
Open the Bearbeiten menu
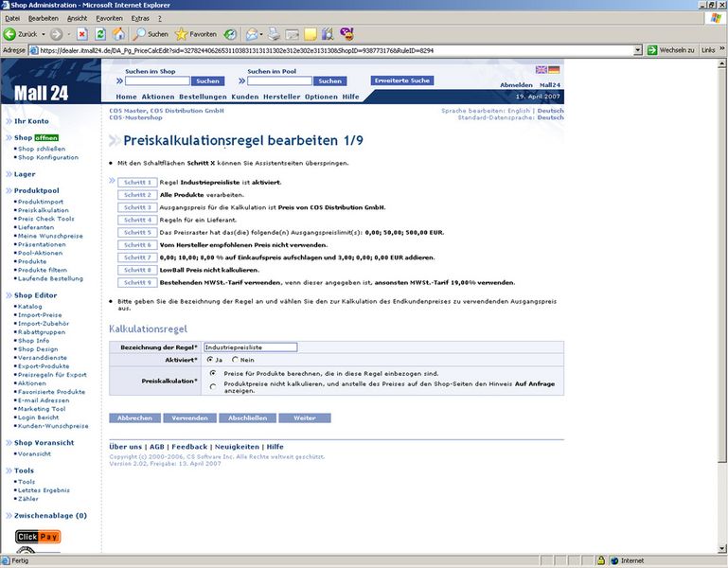(x=44, y=19)
